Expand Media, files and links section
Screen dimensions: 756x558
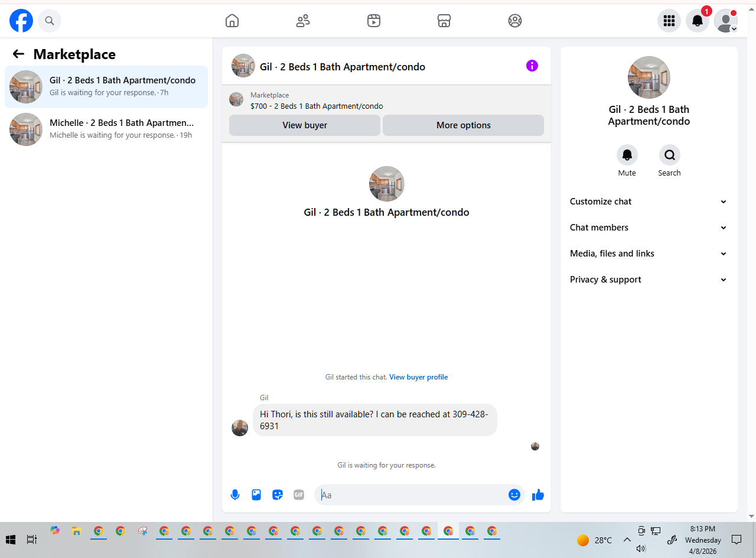[x=649, y=254]
